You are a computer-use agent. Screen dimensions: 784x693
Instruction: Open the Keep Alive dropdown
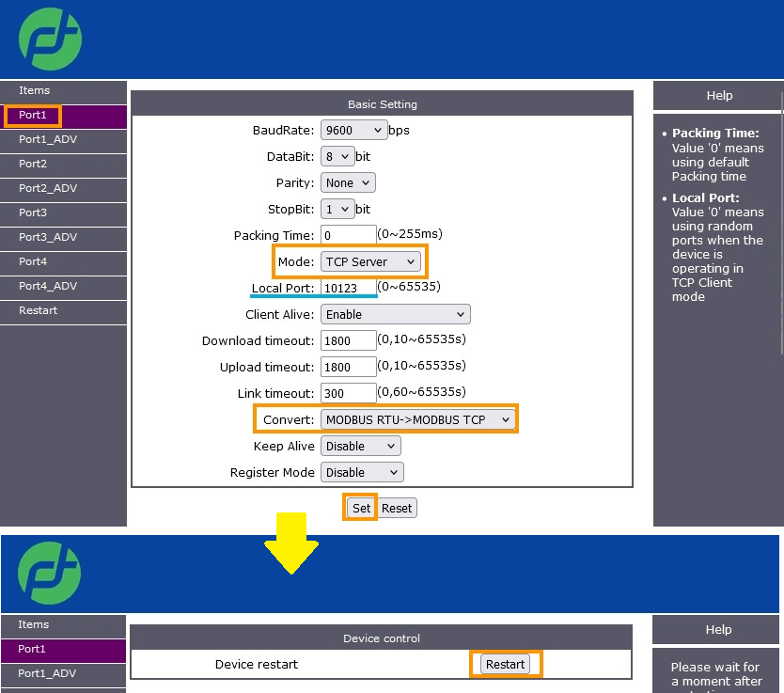click(360, 446)
